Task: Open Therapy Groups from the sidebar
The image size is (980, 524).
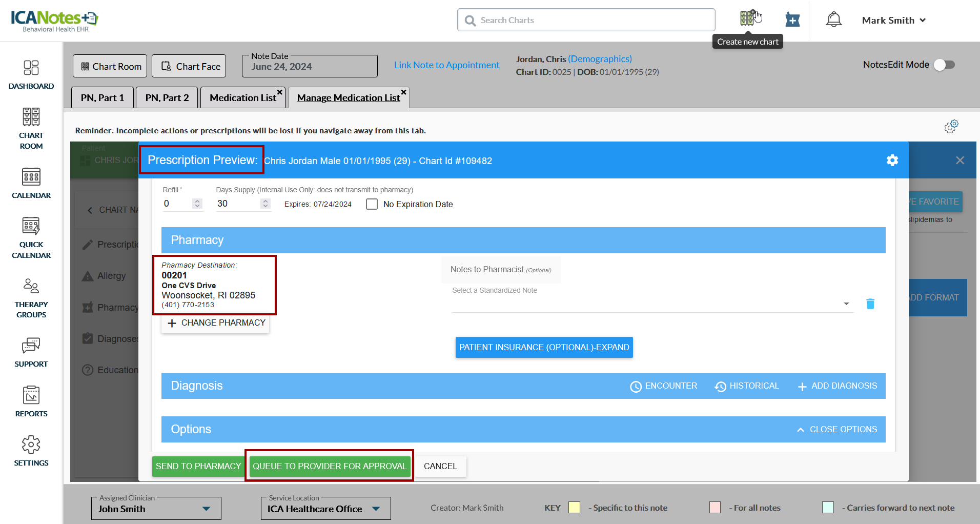Action: [x=31, y=298]
